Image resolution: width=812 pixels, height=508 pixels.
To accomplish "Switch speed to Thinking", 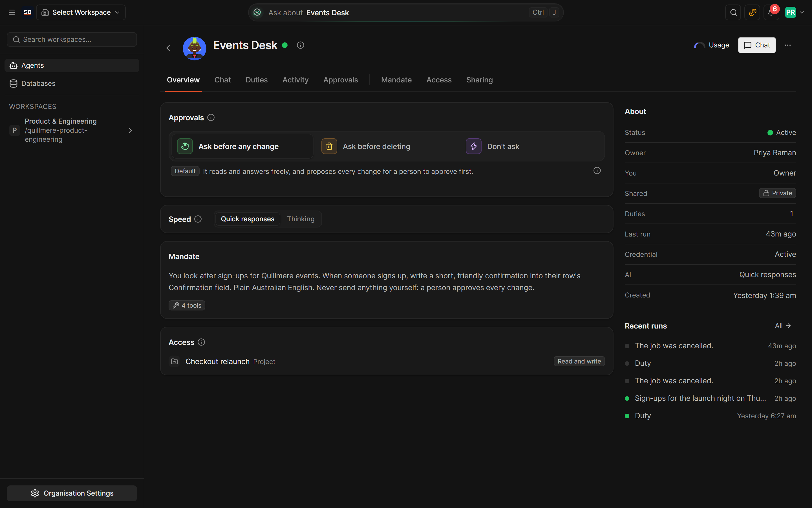I will (301, 219).
